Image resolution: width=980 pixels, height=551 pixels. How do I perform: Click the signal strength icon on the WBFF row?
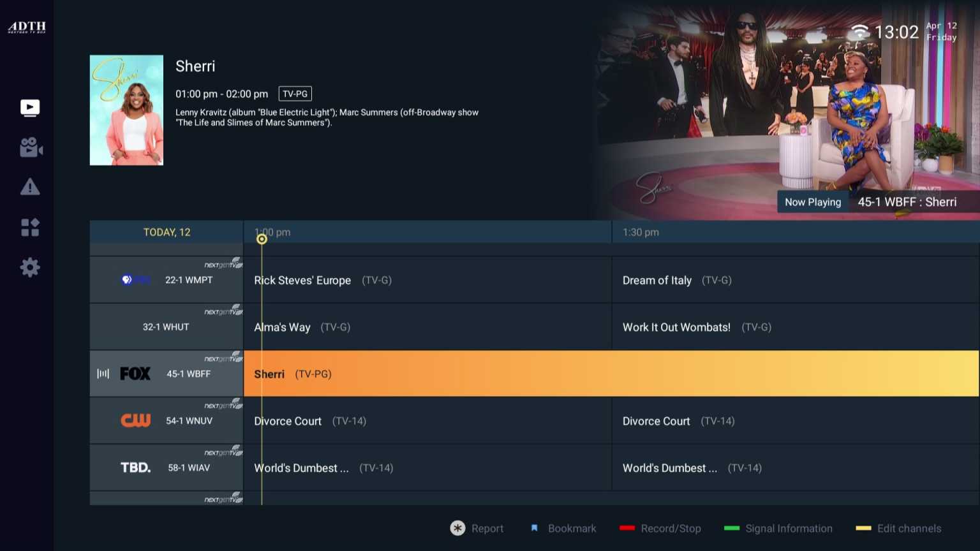(x=102, y=374)
